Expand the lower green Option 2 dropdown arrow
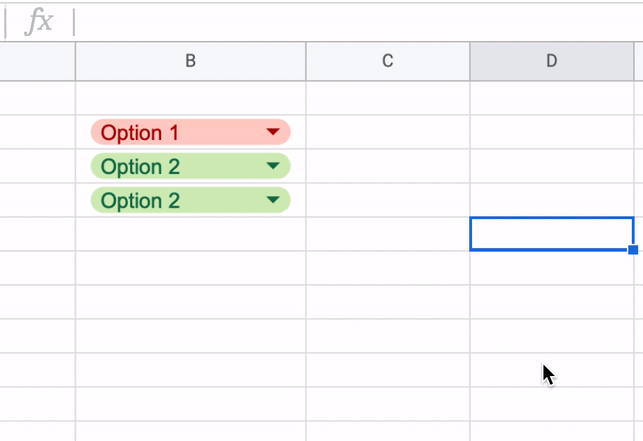 (x=273, y=200)
